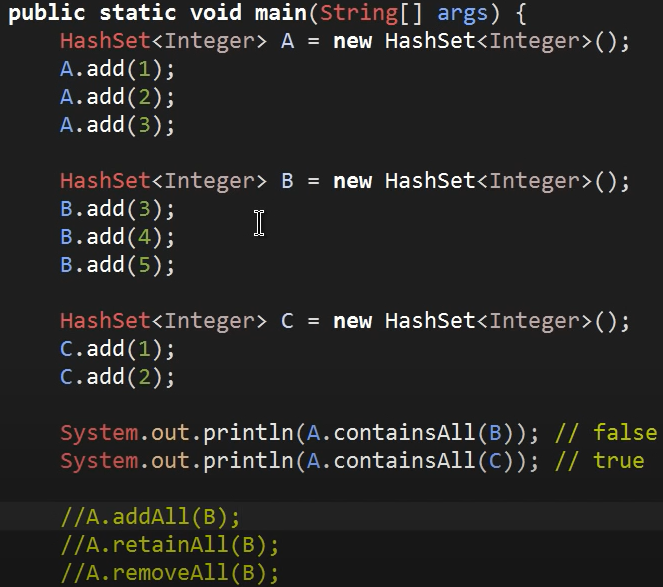The width and height of the screenshot is (663, 587).
Task: Click println(A.containsAll(B)) statement
Action: point(300,433)
